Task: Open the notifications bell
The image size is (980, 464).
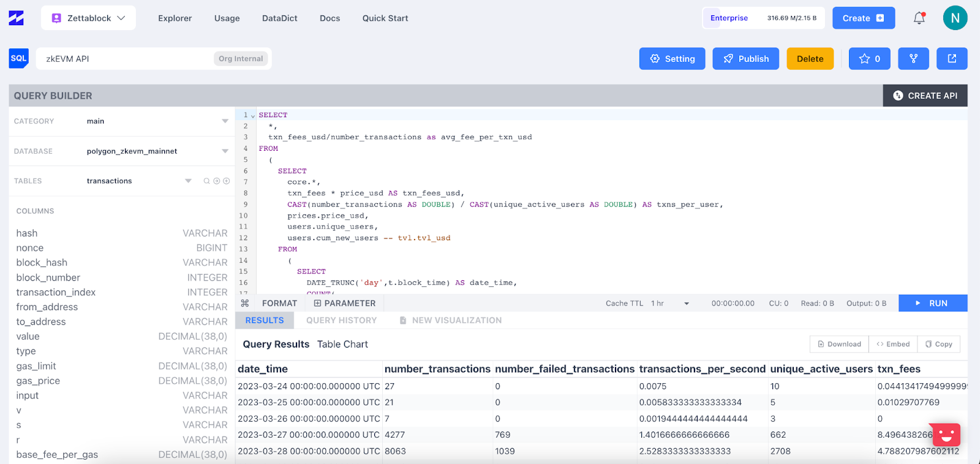Action: (919, 18)
